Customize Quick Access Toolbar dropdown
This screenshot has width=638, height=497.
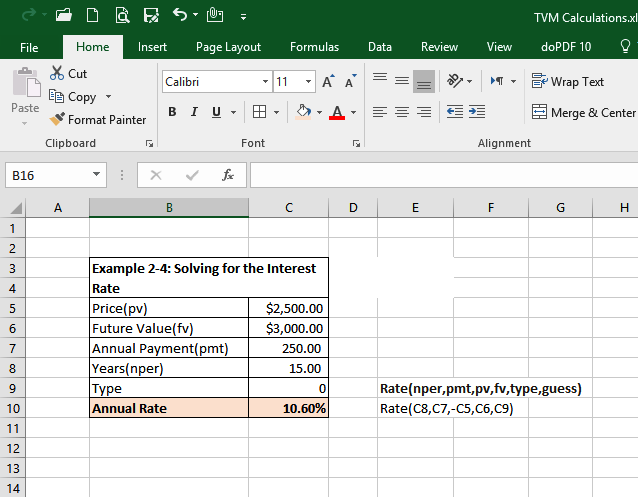coord(243,17)
